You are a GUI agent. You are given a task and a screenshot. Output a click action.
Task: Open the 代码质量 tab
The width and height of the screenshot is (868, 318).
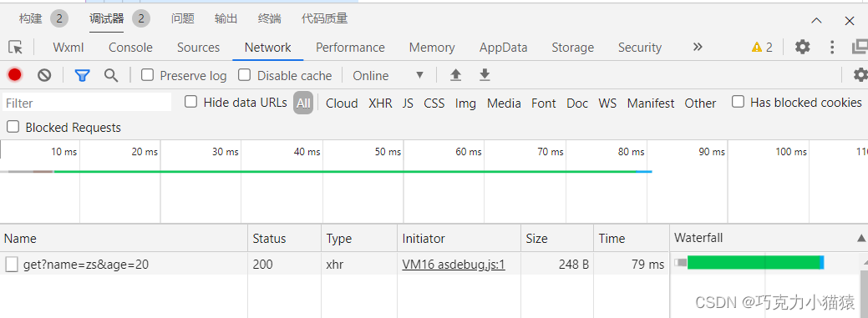click(324, 19)
